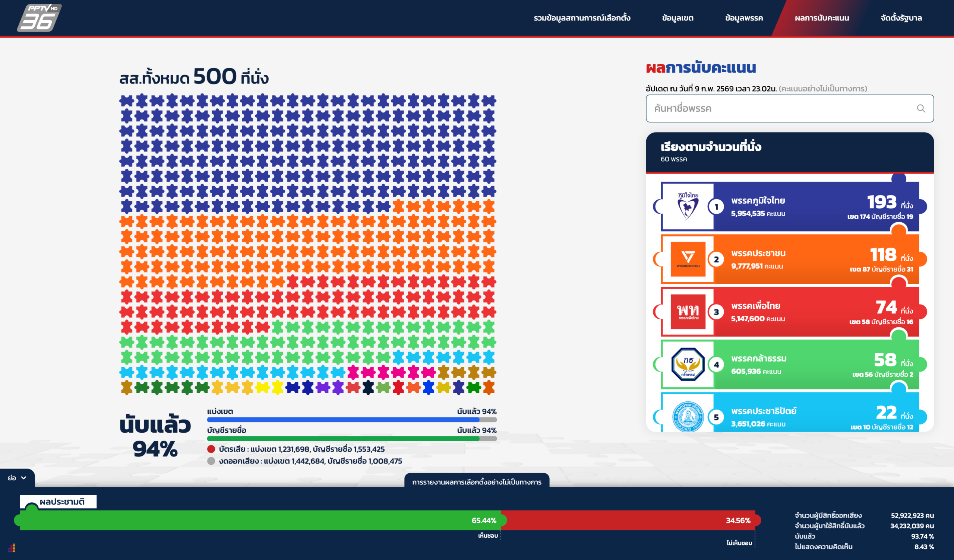This screenshot has height=560, width=954.
Task: Click the search magnifier icon
Action: 921,109
